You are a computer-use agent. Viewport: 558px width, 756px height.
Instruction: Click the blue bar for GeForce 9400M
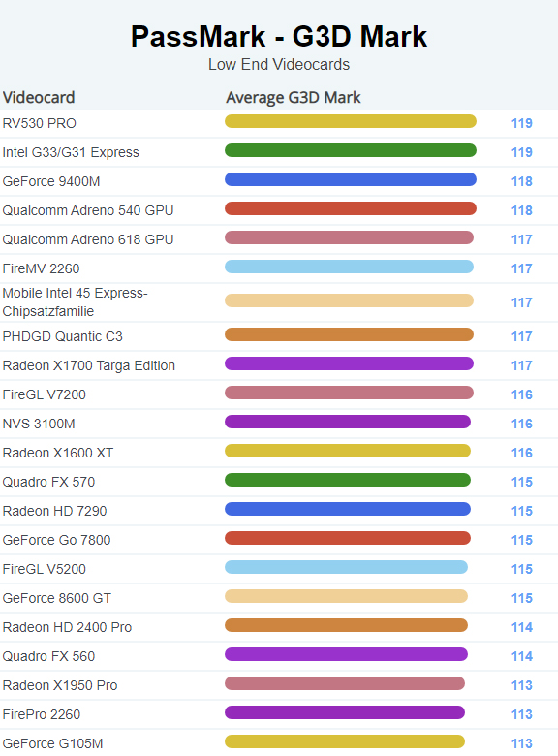[x=351, y=179]
